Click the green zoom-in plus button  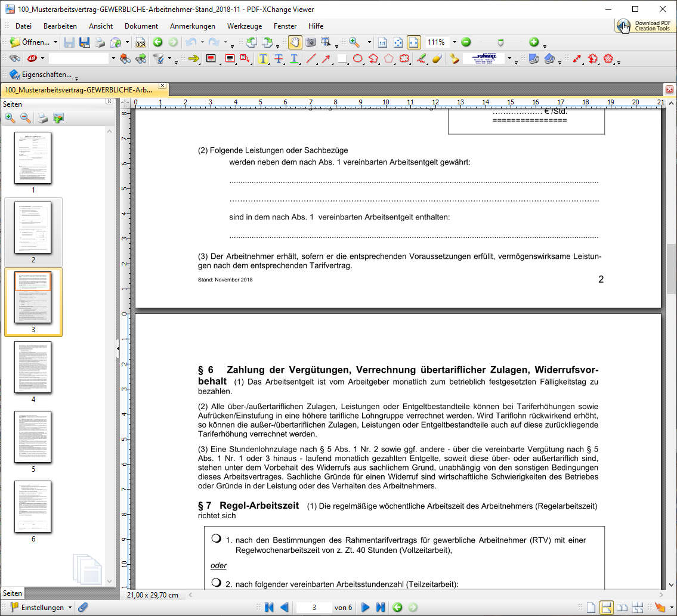(x=534, y=42)
